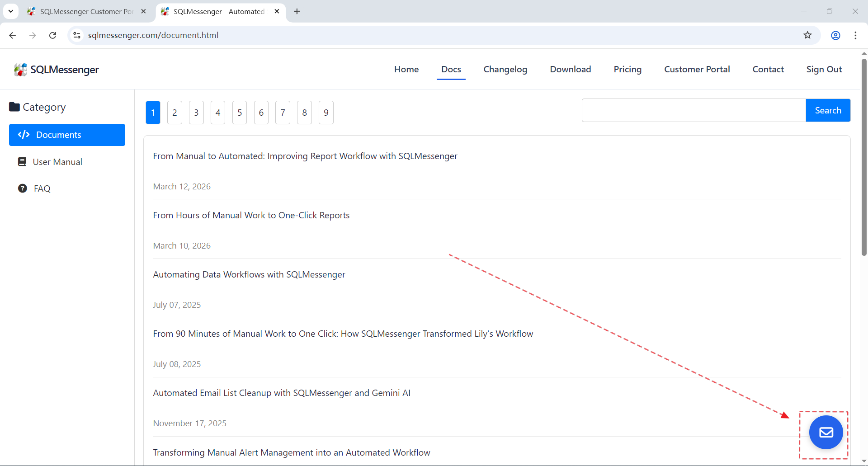Viewport: 868px width, 466px height.
Task: Bookmark this page with the star icon
Action: (807, 35)
